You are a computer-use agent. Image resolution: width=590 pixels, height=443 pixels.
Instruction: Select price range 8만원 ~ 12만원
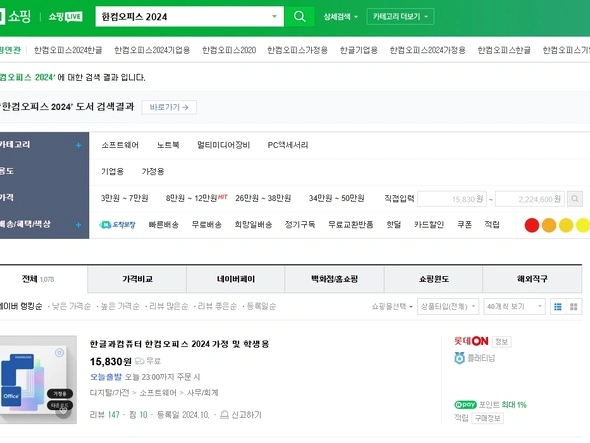(x=192, y=198)
